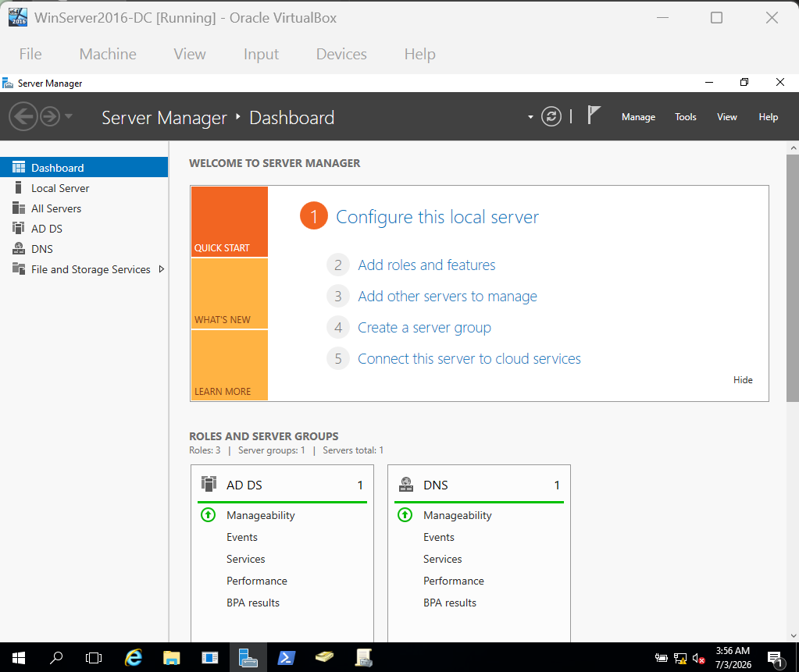Select the QUICK START tile
799x672 pixels.
click(x=230, y=222)
